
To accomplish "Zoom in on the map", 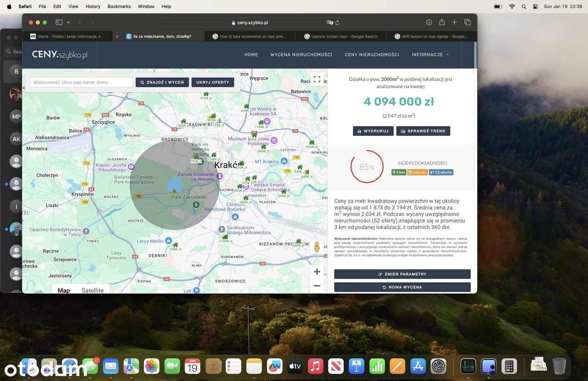I will 317,272.
